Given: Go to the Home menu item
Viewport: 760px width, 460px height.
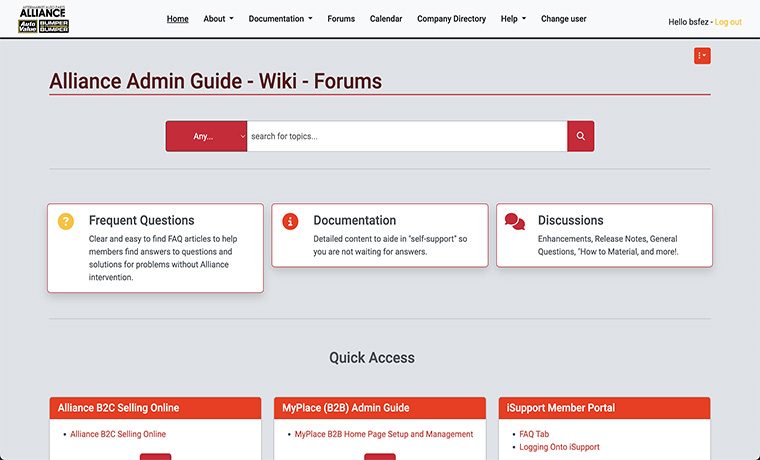Looking at the screenshot, I should pyautogui.click(x=177, y=19).
